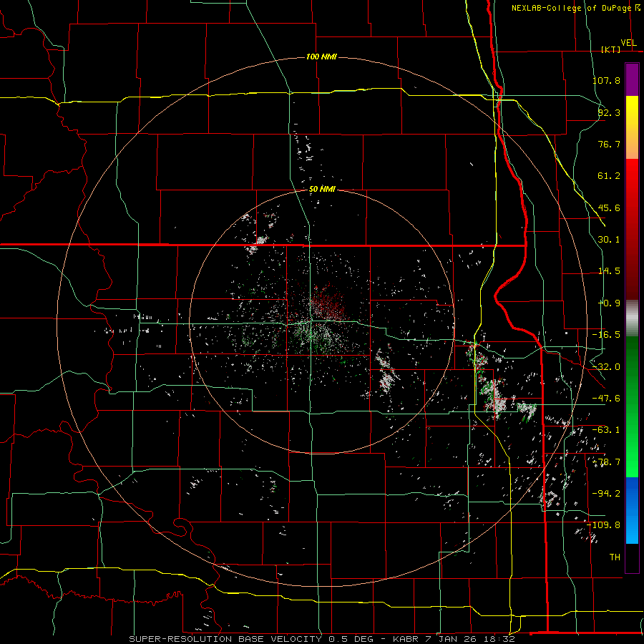Image resolution: width=644 pixels, height=644 pixels.
Task: Pick the red segment of the velocity color bar
Action: click(x=632, y=229)
